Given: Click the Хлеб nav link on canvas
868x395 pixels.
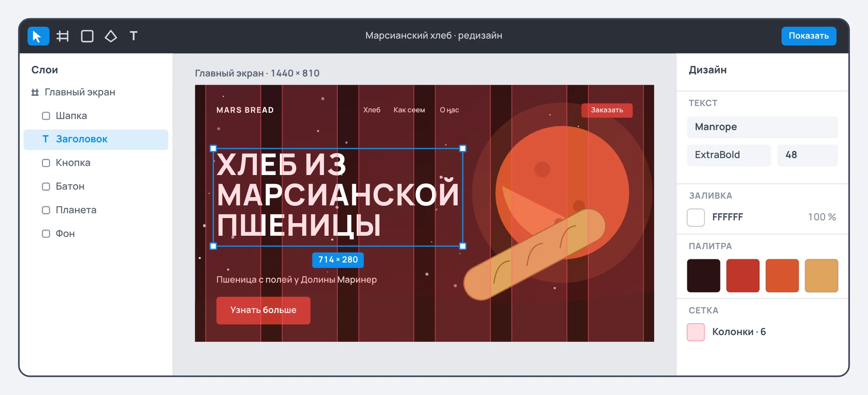Looking at the screenshot, I should click(x=372, y=110).
